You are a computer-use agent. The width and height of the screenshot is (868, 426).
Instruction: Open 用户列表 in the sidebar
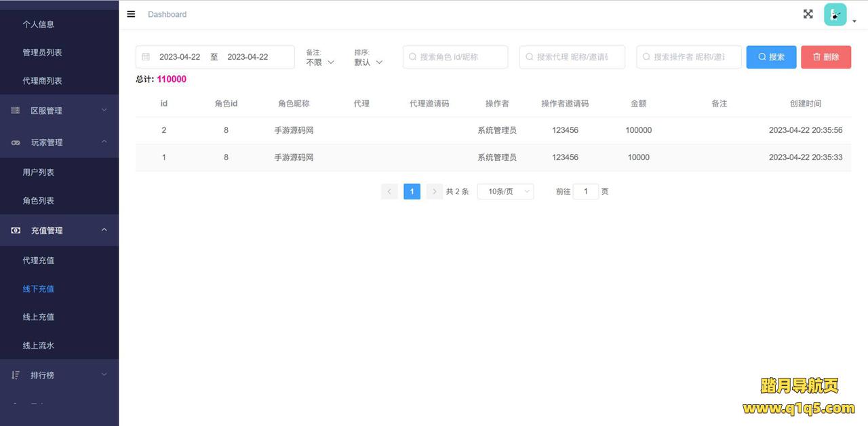[38, 172]
